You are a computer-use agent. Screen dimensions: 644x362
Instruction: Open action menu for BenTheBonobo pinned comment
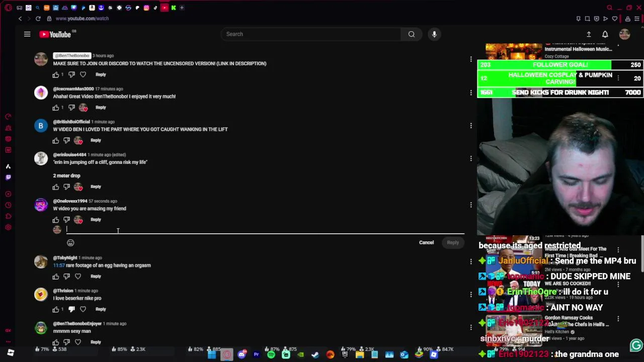471,60
